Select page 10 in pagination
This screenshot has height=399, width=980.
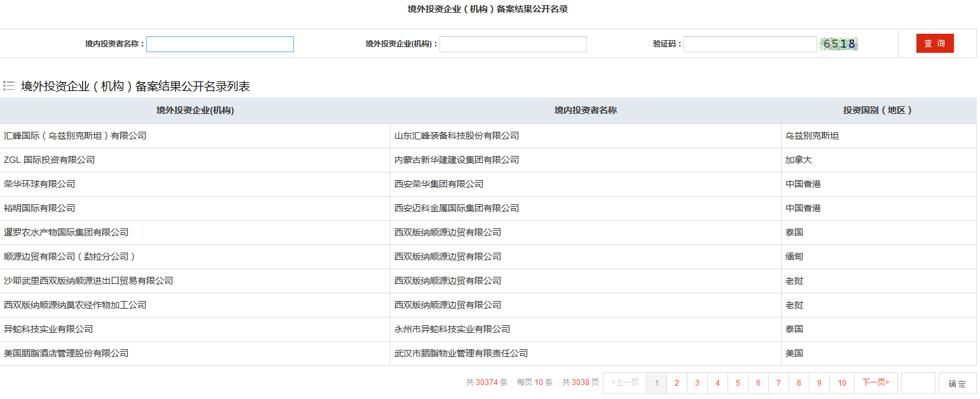(842, 383)
